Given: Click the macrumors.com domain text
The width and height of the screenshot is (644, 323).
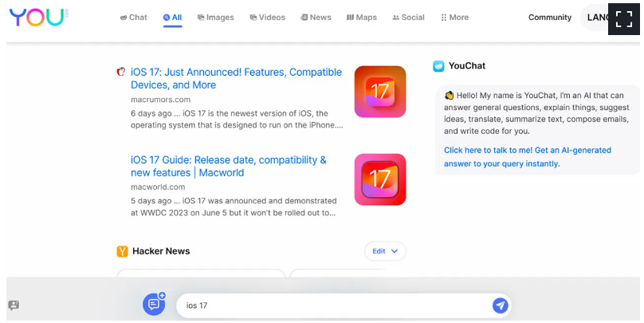Looking at the screenshot, I should (x=160, y=100).
